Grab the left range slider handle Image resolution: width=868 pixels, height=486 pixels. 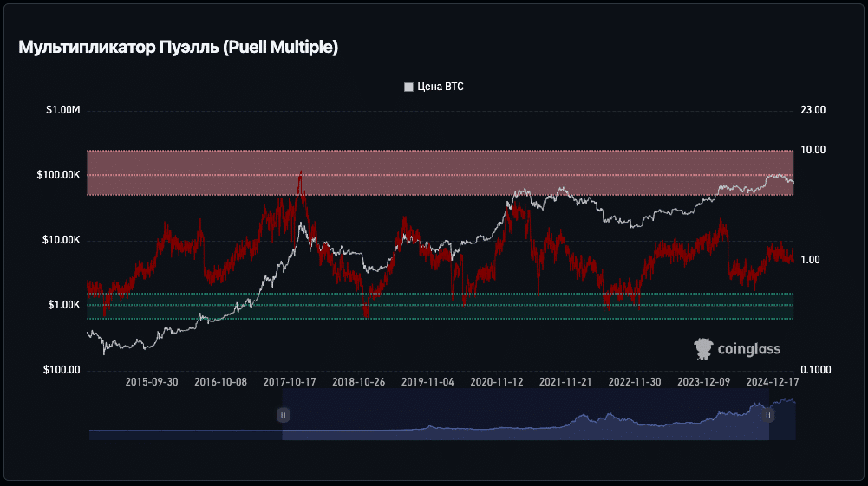pos(283,415)
